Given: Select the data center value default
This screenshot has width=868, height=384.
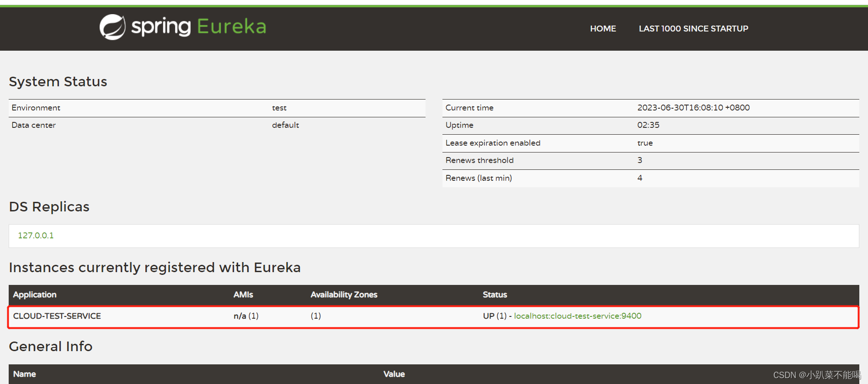Looking at the screenshot, I should point(286,125).
